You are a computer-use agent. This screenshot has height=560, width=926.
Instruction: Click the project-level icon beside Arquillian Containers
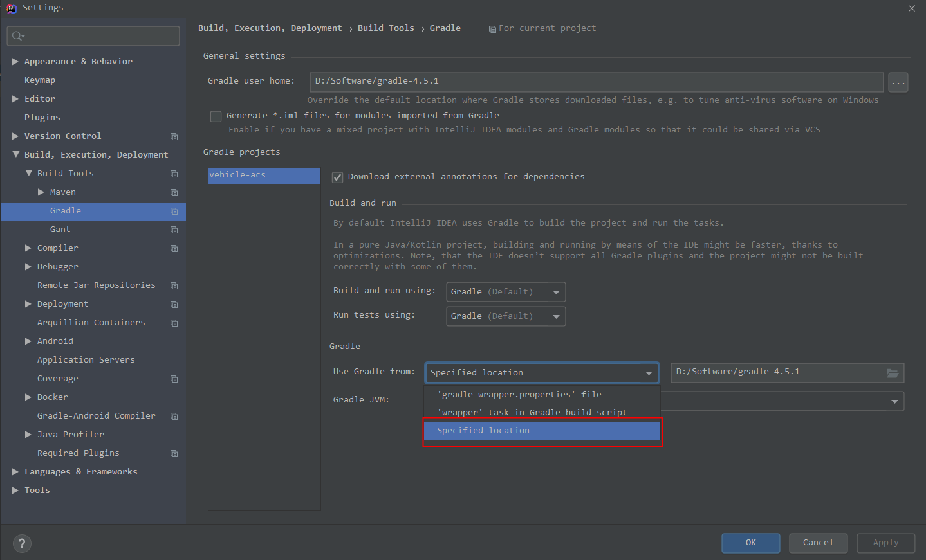[x=174, y=323]
